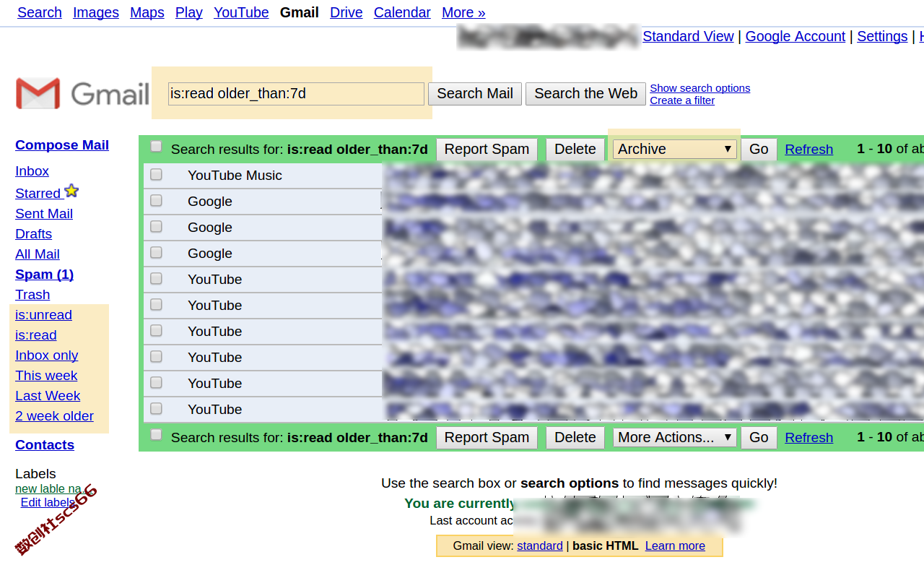The width and height of the screenshot is (924, 578).
Task: Open the More Actions dropdown
Action: [x=674, y=437]
